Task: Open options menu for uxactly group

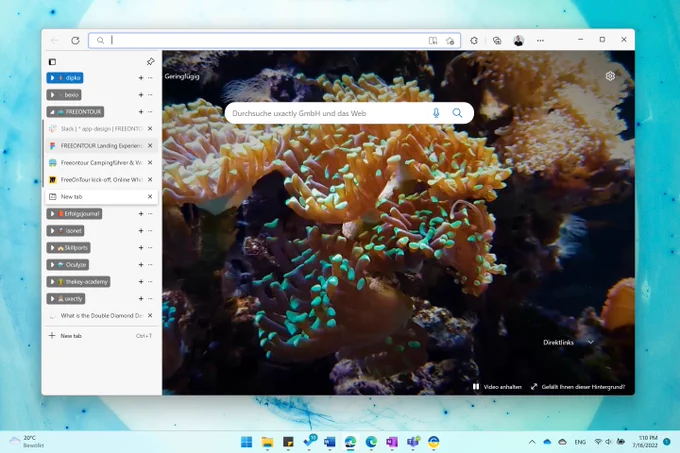Action: point(150,299)
